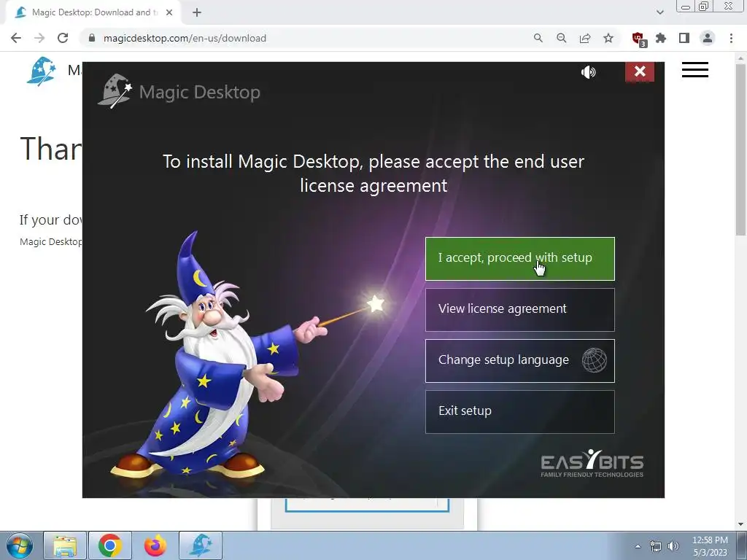This screenshot has height=560, width=747.
Task: Open Windows Start menu
Action: (19, 545)
